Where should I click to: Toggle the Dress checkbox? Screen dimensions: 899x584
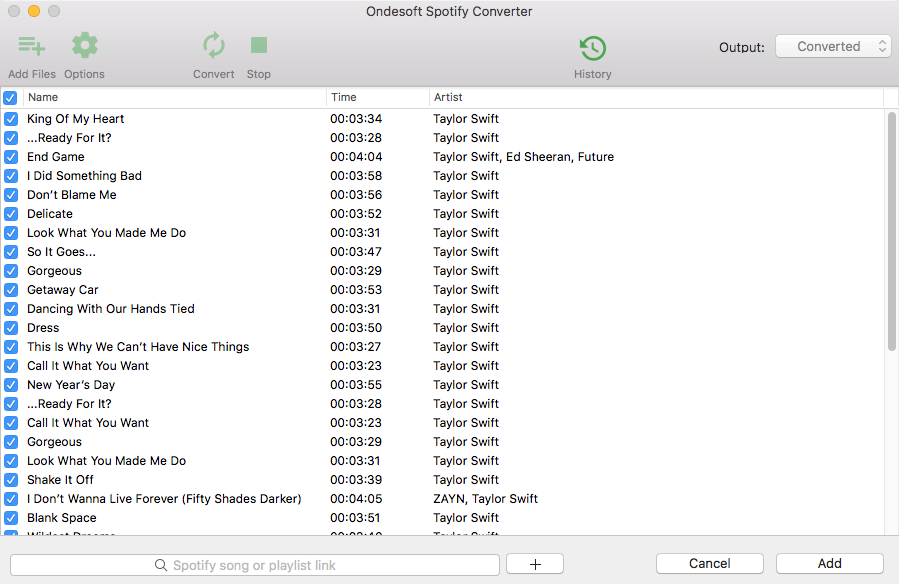(x=11, y=328)
